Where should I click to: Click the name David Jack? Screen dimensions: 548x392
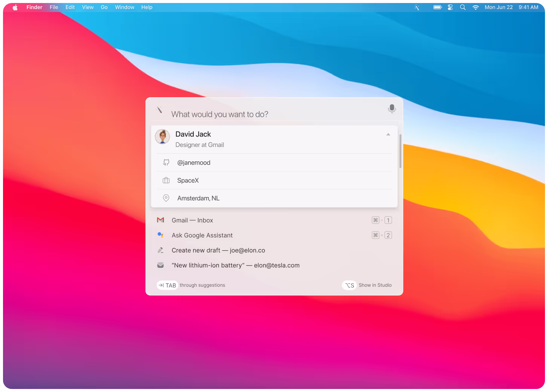(193, 134)
